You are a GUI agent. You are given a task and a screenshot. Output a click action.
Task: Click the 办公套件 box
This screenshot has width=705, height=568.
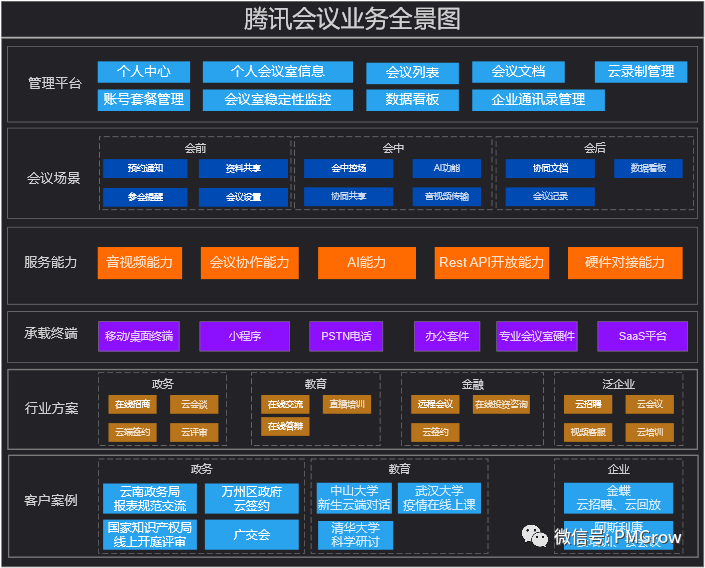point(447,336)
